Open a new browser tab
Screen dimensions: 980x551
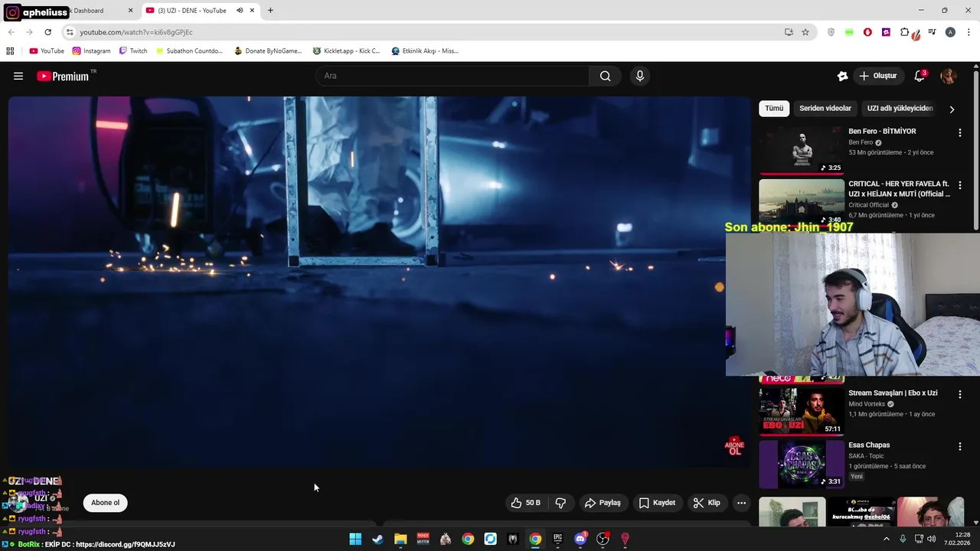tap(270, 11)
